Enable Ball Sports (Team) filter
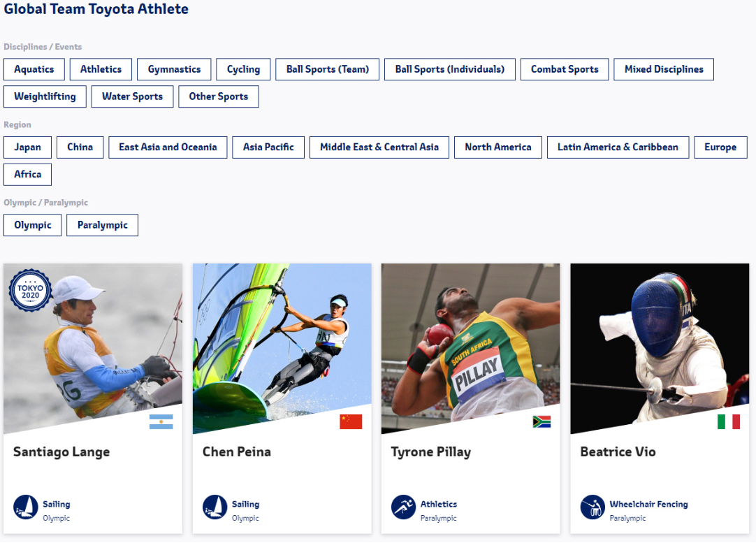Image resolution: width=756 pixels, height=543 pixels. click(328, 69)
